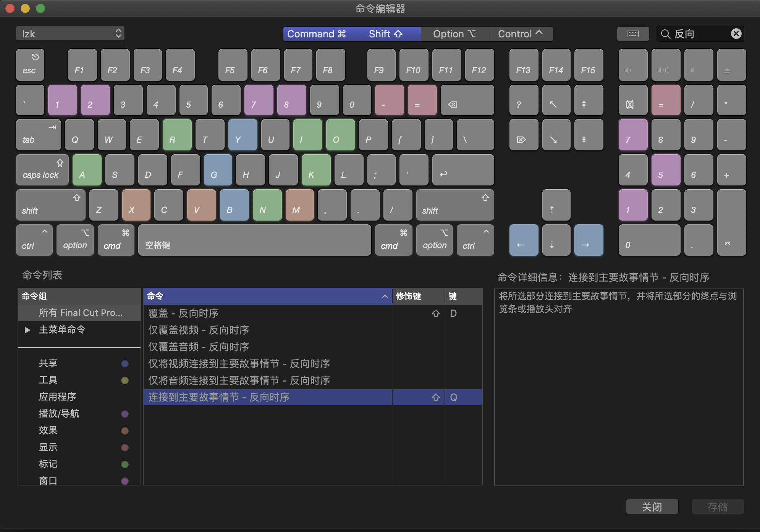Click the 存储 button
The height and width of the screenshot is (532, 760).
[718, 506]
